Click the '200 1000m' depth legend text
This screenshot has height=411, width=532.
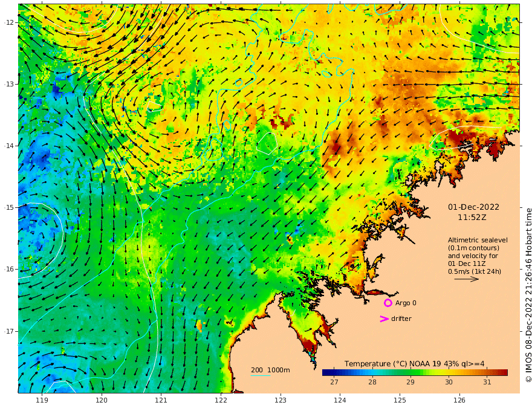click(x=270, y=370)
